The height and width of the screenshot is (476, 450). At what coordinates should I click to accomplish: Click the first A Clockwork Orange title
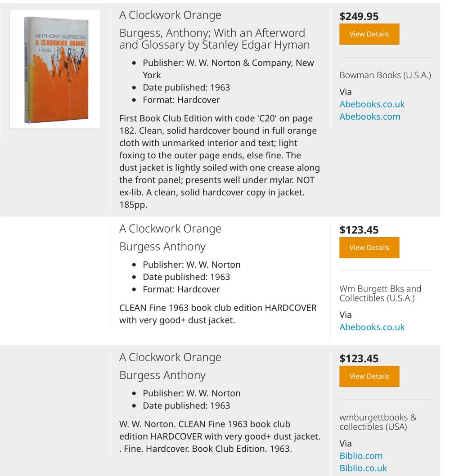pos(170,15)
